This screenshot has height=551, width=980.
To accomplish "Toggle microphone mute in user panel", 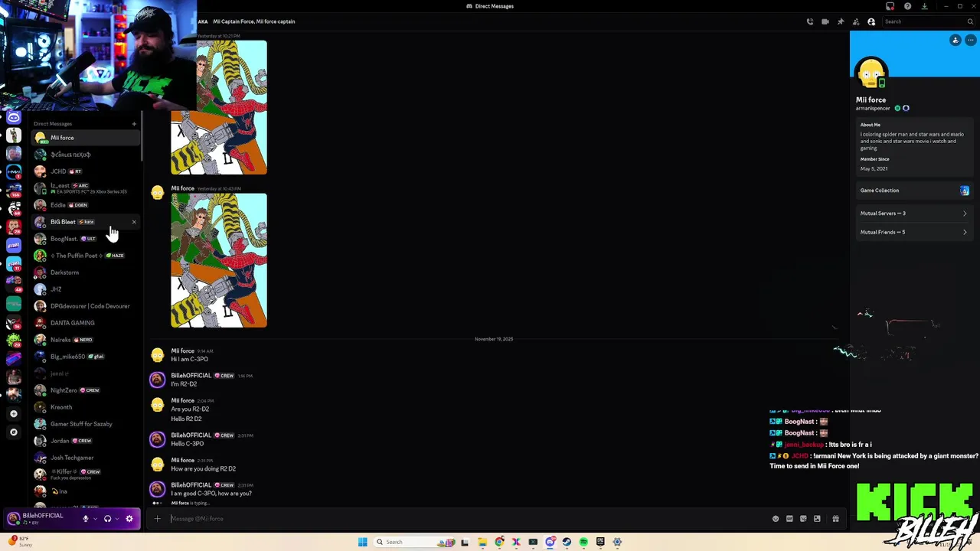I will (x=86, y=519).
